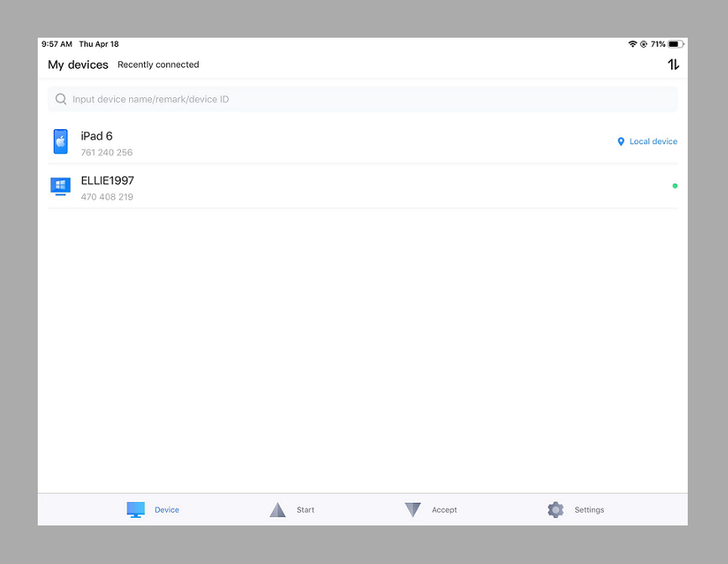
Task: Open the Accept tab label
Action: pyautogui.click(x=445, y=510)
